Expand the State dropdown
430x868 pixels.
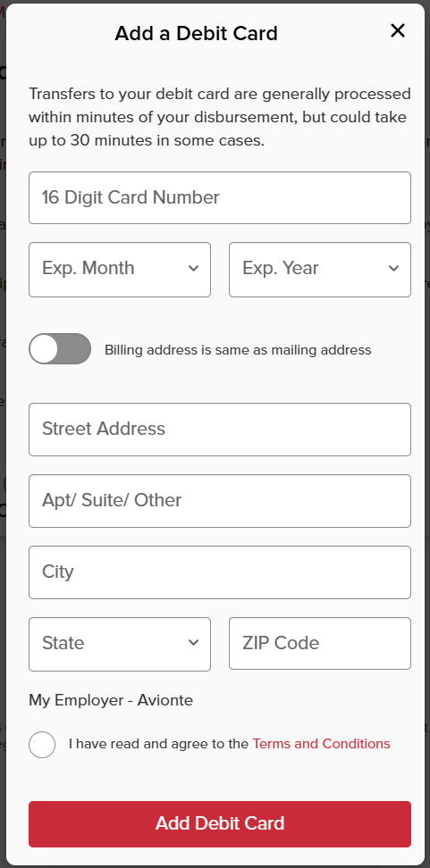click(x=120, y=644)
